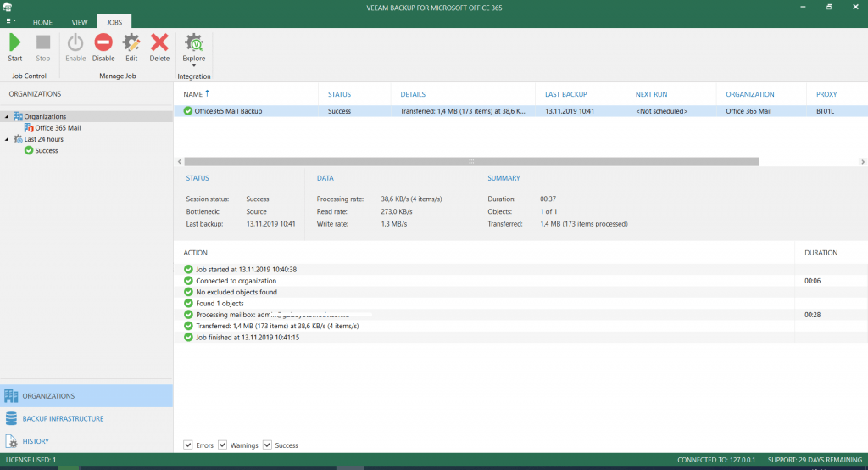Click the horizontal scrollbar under job list
The width and height of the screenshot is (868, 470).
tap(471, 161)
